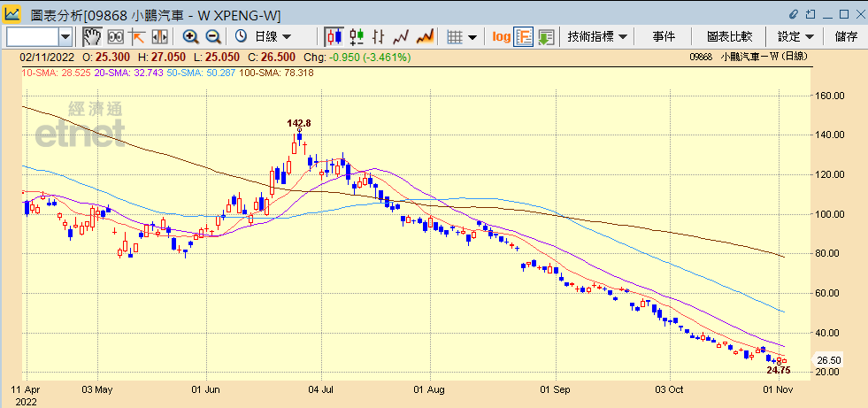The width and height of the screenshot is (868, 408).
Task: Click the binoculars viewing tool icon
Action: pos(115,37)
